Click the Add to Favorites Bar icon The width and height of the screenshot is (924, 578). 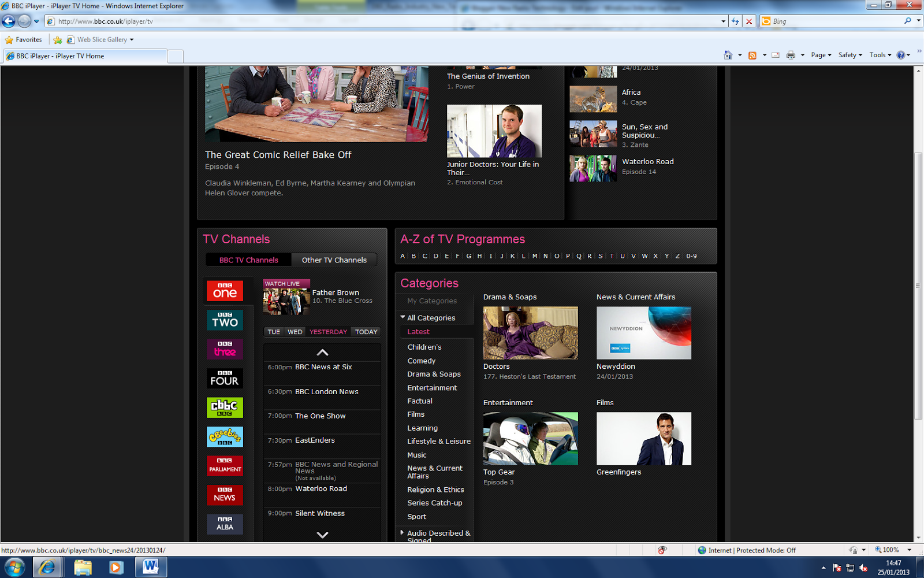(x=58, y=40)
